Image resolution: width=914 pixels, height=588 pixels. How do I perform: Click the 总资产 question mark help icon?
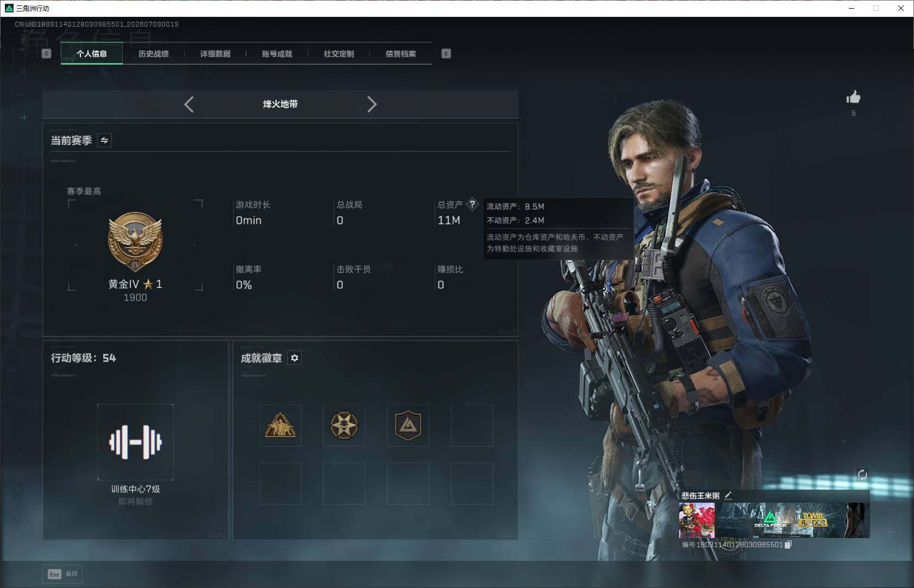(x=472, y=204)
